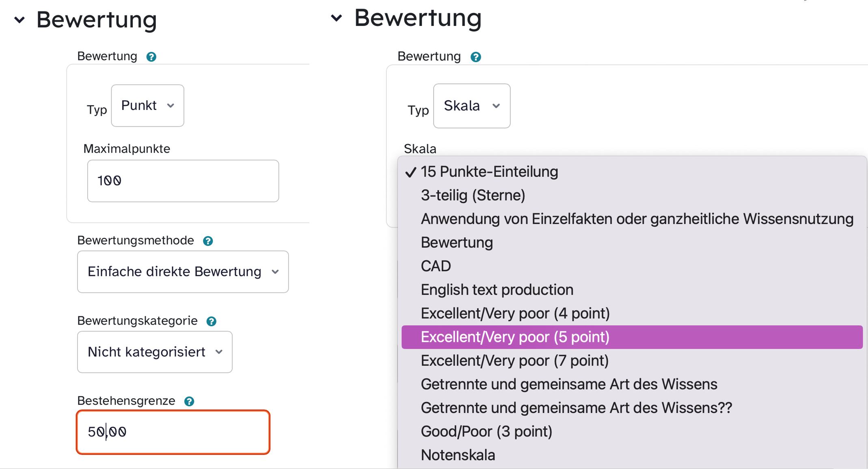The width and height of the screenshot is (868, 469).
Task: Choose Excellent/Very poor (5 point) option
Action: 515,337
